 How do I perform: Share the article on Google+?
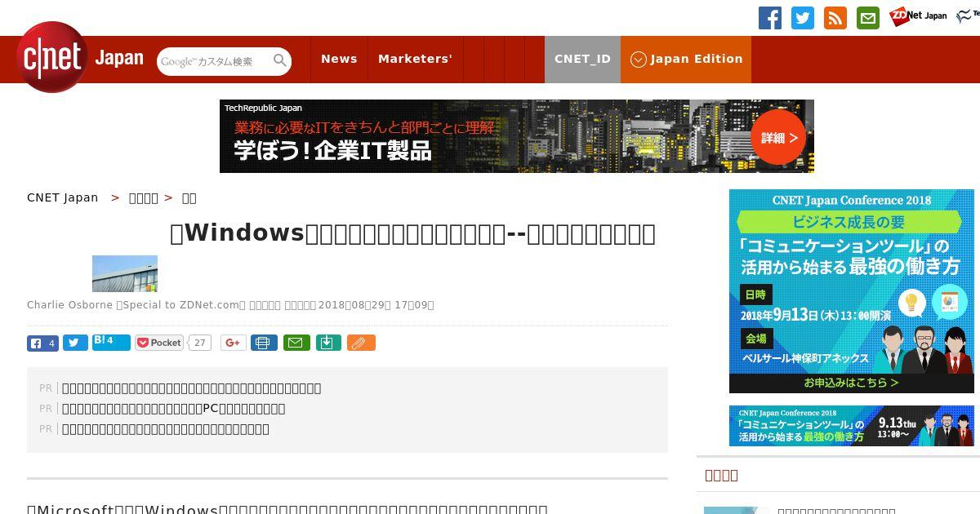233,343
